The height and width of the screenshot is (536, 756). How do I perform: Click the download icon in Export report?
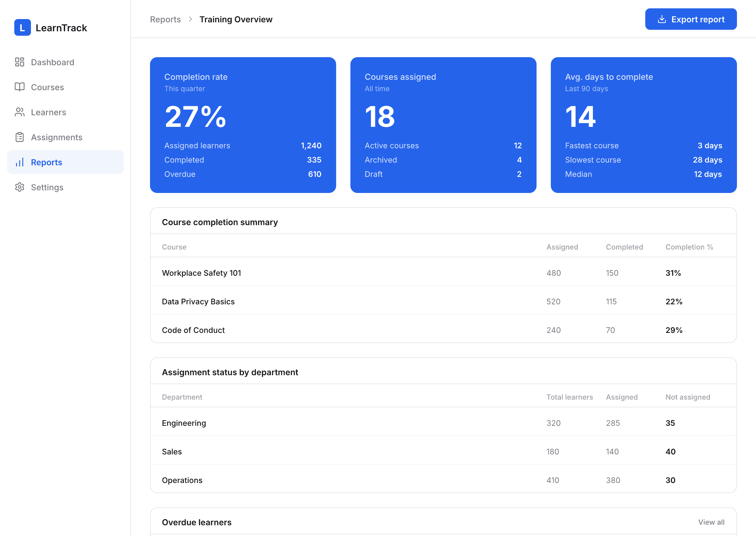point(662,19)
